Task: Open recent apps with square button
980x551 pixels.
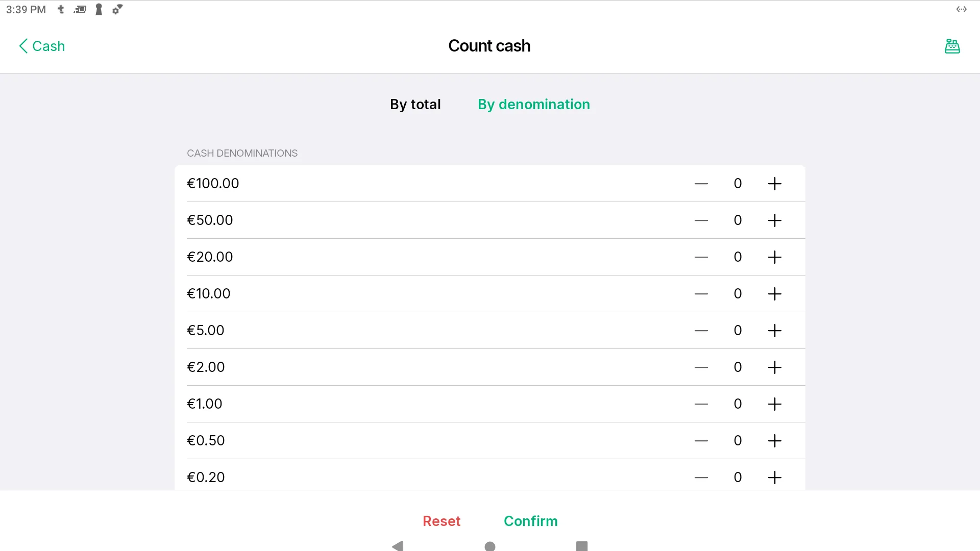Action: [581, 546]
